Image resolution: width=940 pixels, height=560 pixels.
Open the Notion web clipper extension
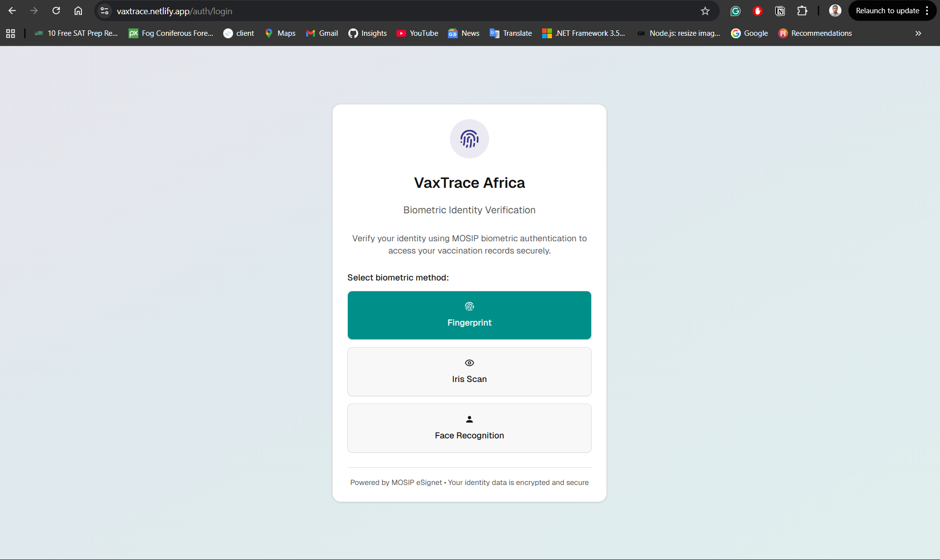click(780, 11)
